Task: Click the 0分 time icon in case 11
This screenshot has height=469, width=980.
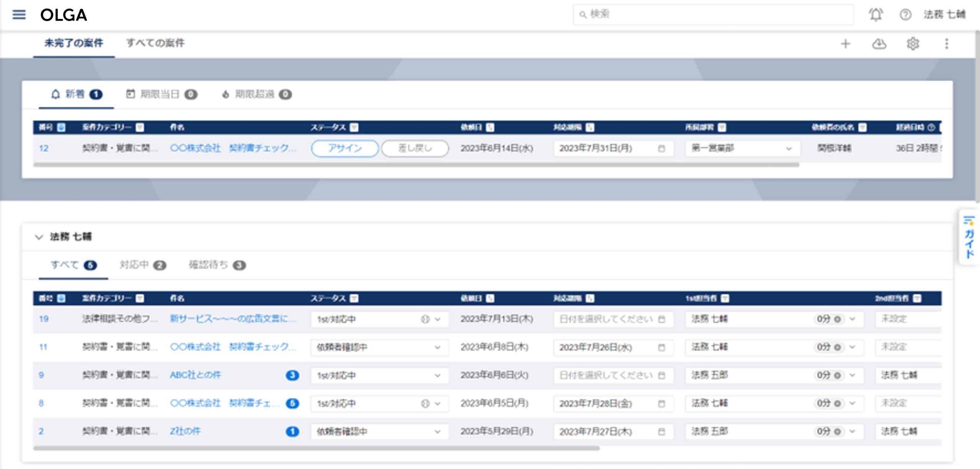Action: (x=837, y=347)
